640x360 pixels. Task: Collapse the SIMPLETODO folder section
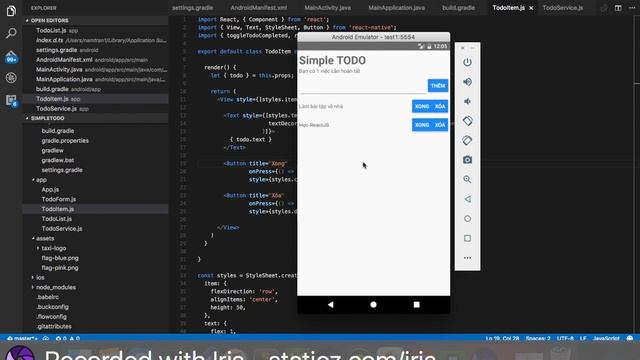click(x=95, y=118)
